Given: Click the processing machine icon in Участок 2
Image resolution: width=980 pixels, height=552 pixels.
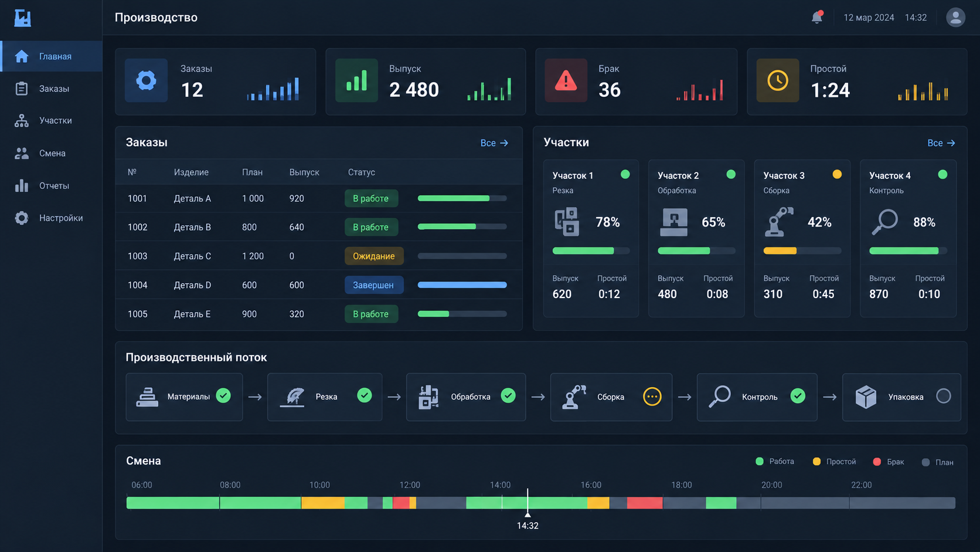Looking at the screenshot, I should tap(674, 222).
